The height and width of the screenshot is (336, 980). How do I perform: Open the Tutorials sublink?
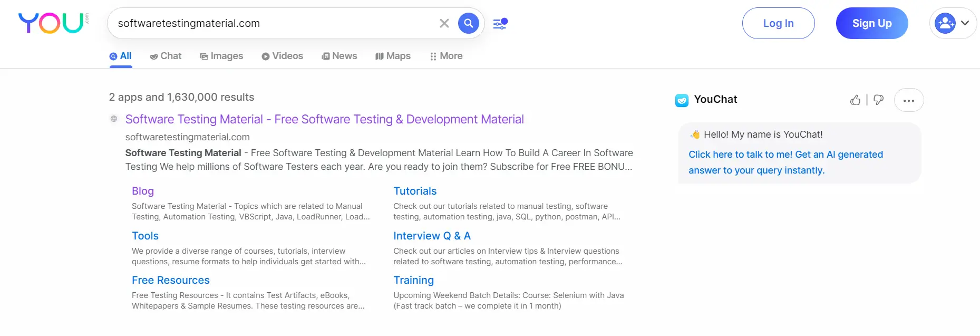[x=415, y=191]
